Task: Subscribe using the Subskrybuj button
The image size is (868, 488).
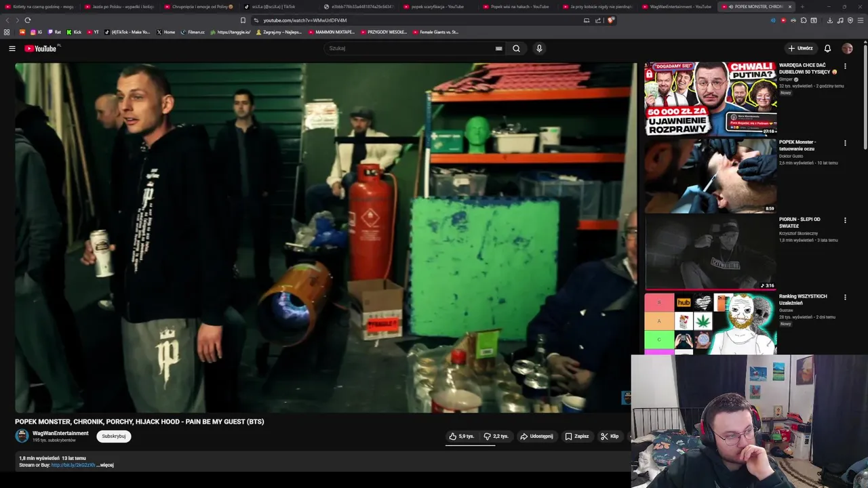Action: coord(113,436)
